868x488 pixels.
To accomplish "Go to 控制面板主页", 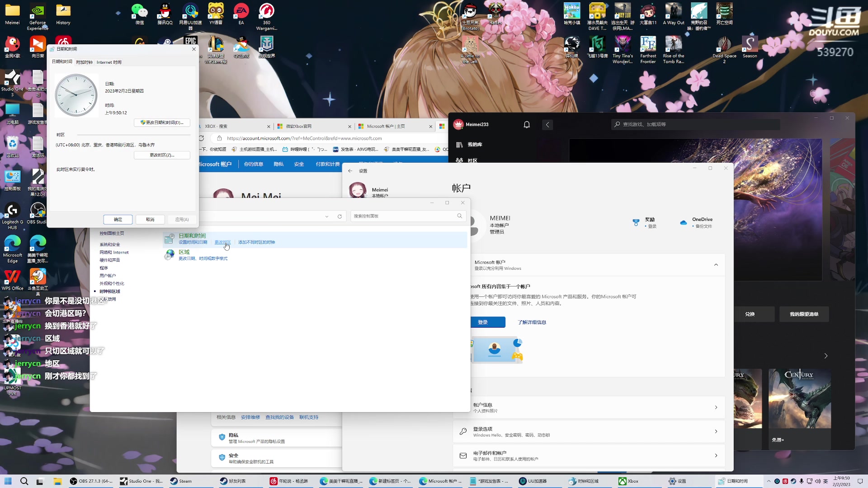I will [x=112, y=234].
